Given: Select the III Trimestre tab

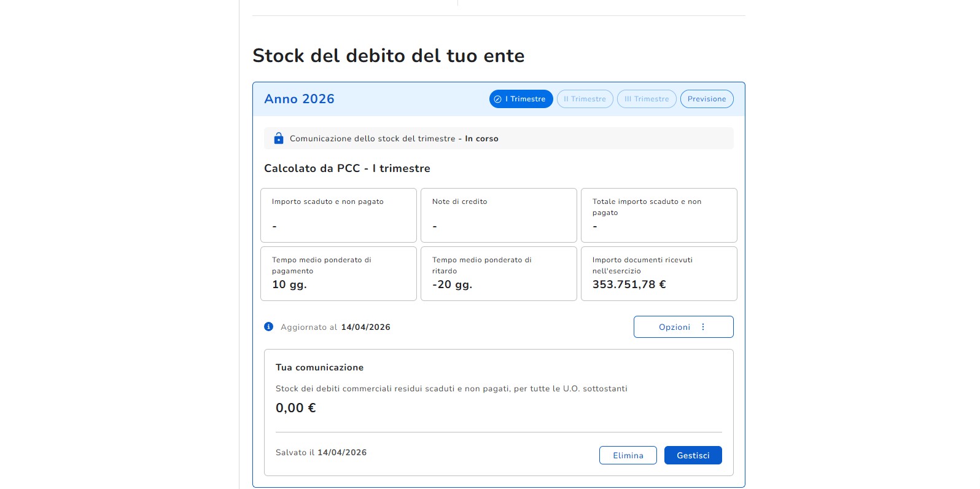Looking at the screenshot, I should [647, 99].
